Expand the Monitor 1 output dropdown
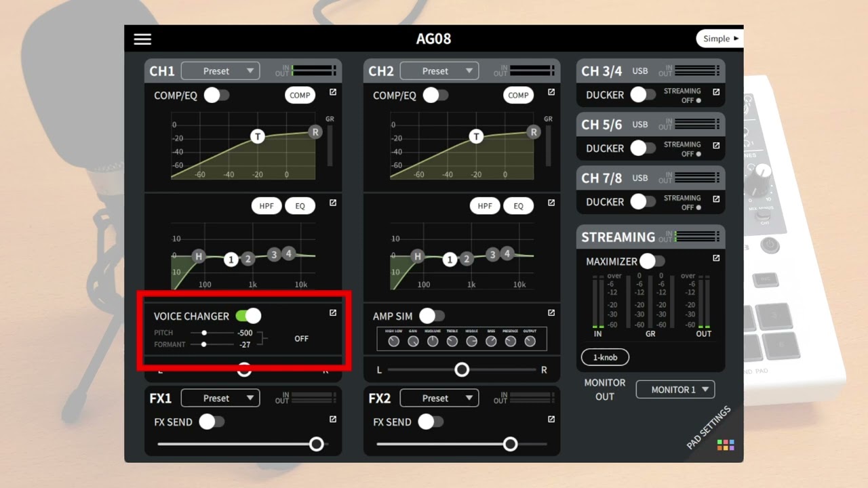Screen dimensions: 868x488 [675, 390]
